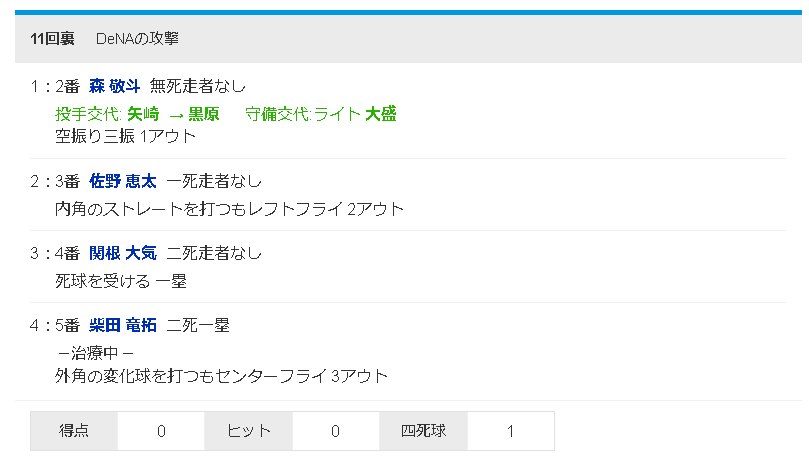Click the ヒット summary cell
809x458 pixels.
pyautogui.click(x=248, y=431)
